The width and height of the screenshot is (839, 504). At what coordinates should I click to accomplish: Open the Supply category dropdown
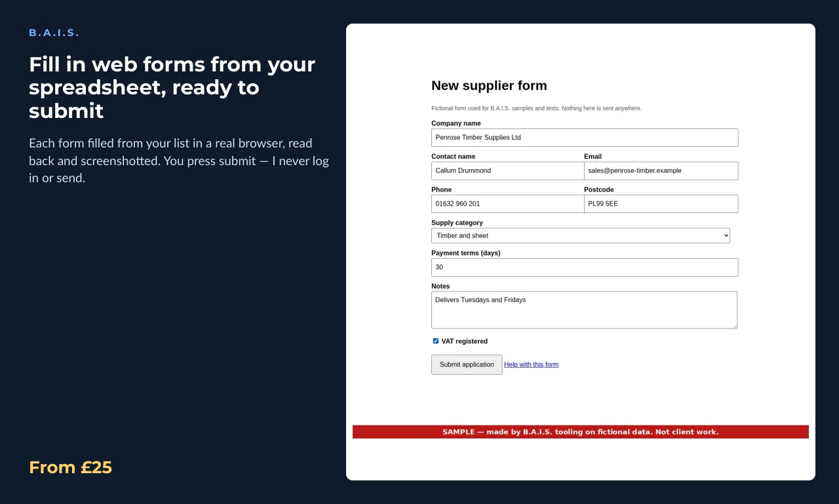tap(580, 235)
